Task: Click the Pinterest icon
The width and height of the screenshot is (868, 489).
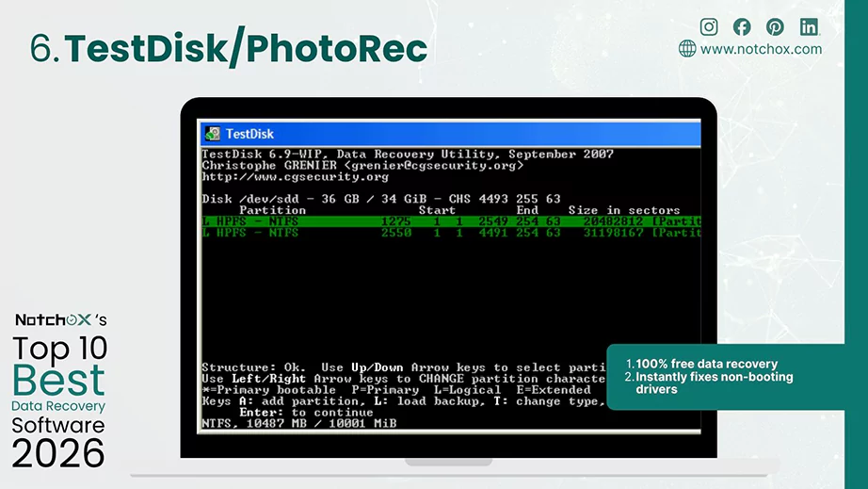Action: click(x=775, y=26)
